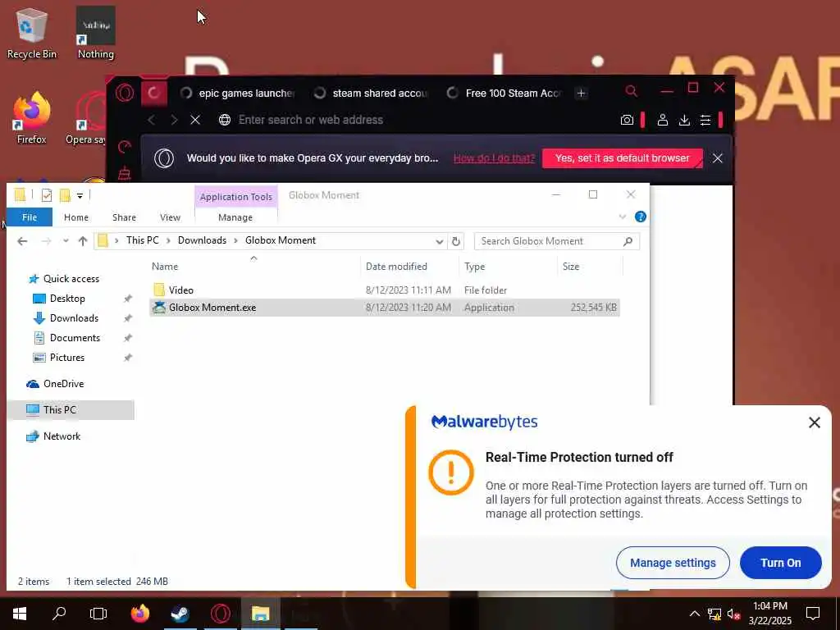This screenshot has width=840, height=630.
Task: Click Yes, set it as default browser
Action: (x=622, y=158)
